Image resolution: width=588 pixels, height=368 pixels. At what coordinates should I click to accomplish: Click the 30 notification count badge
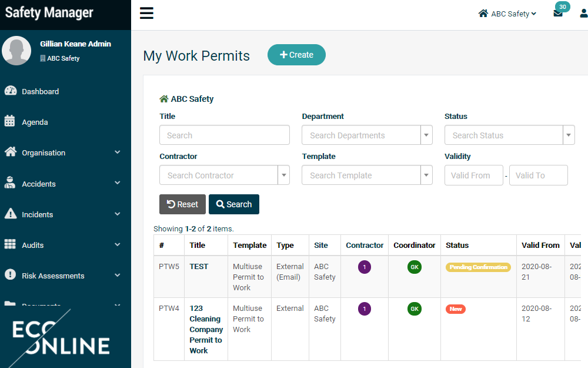563,6
